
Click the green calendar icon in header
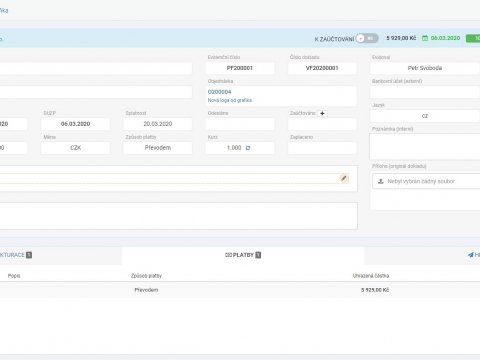point(425,38)
